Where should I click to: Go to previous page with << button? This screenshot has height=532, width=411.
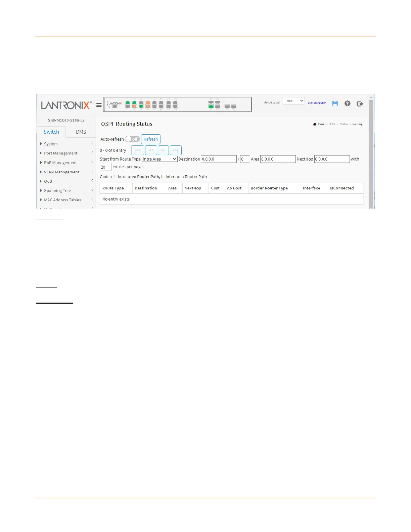coord(151,150)
